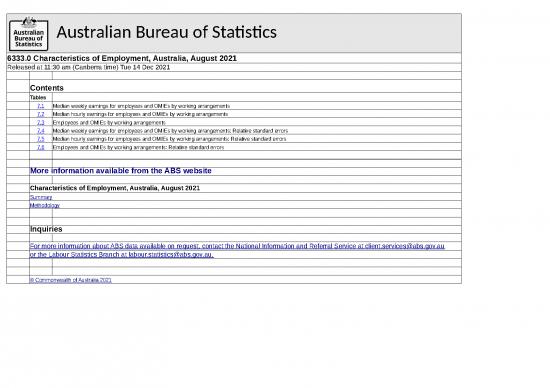Open table 7.5 link
550x388 pixels.
41,139
